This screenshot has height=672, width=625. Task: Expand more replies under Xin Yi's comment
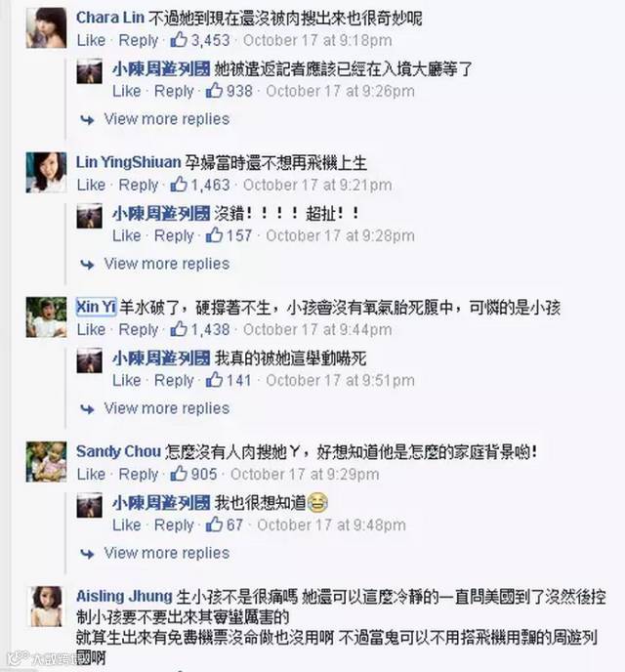point(167,408)
